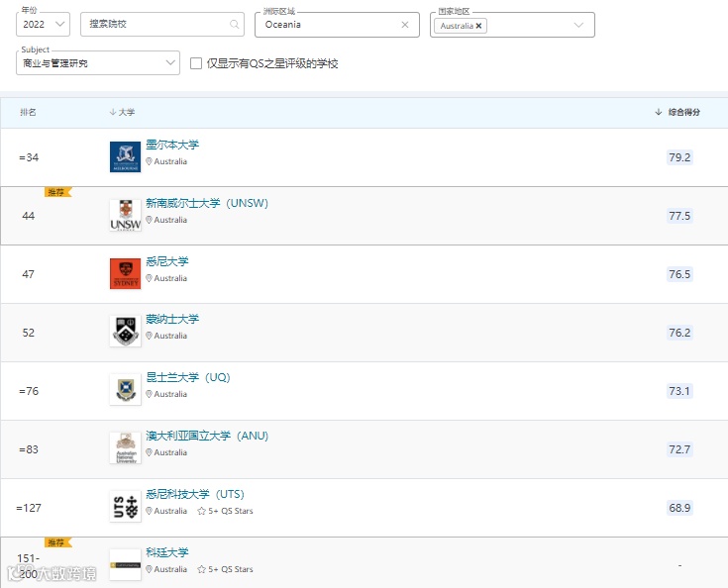Open 蒙纳士大学 link
The image size is (728, 588).
(172, 320)
